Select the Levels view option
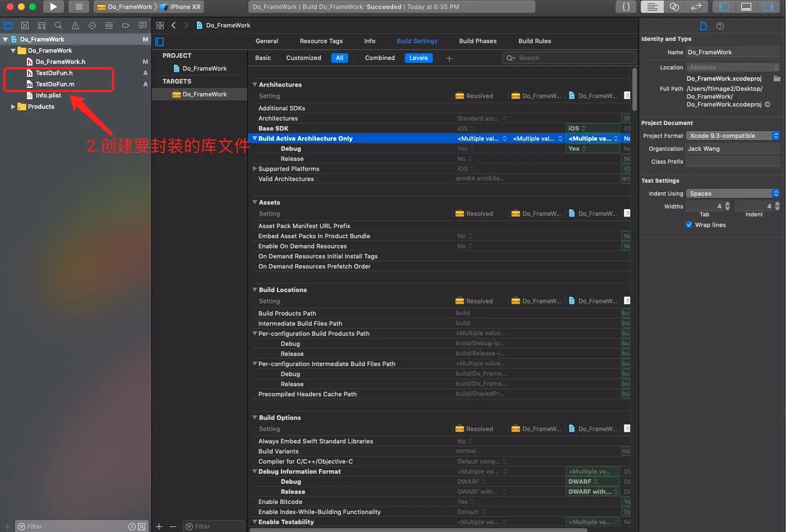The height and width of the screenshot is (532, 786). tap(418, 58)
